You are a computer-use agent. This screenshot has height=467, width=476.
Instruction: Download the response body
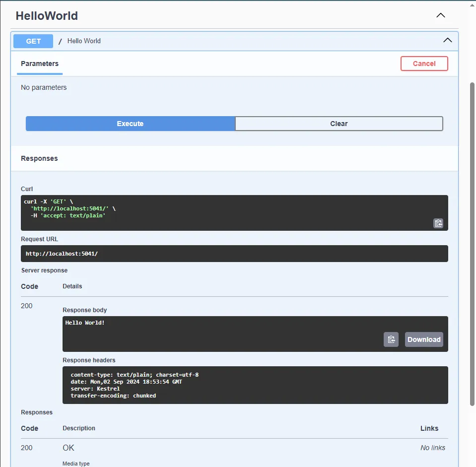point(424,339)
